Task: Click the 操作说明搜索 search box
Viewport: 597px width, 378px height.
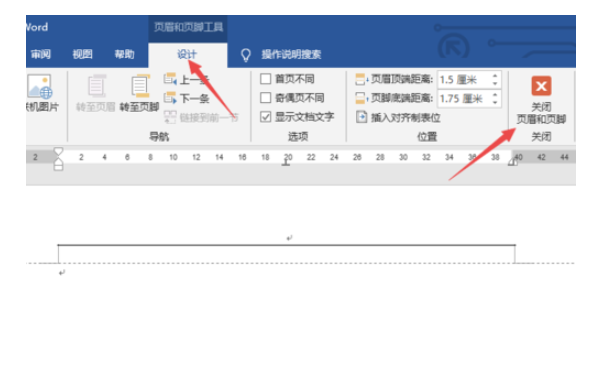Action: 291,54
